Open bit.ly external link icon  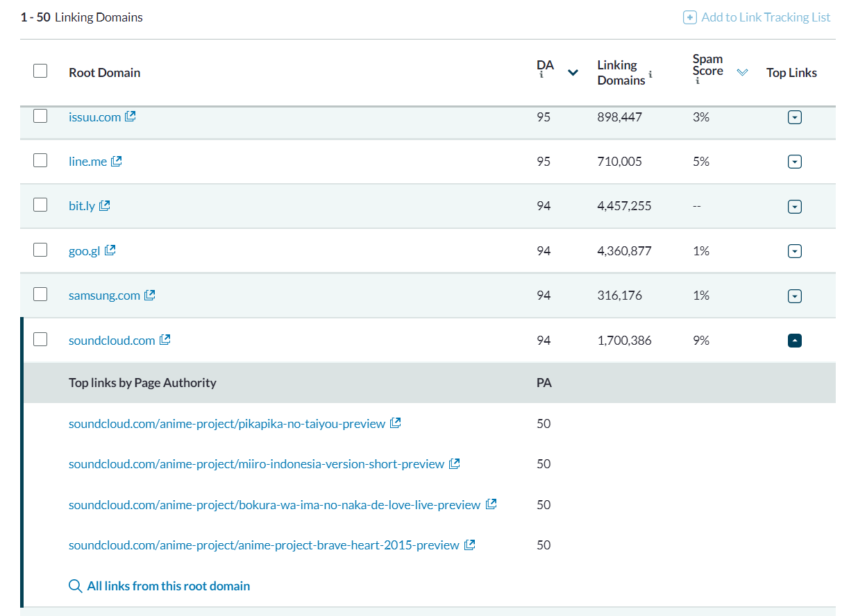coord(105,205)
